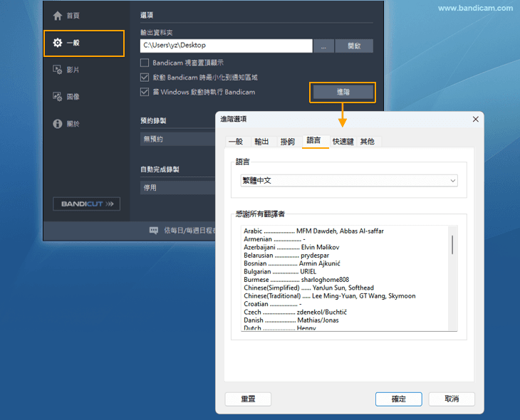Close the 進階選項 dialog
The height and width of the screenshot is (420, 520).
475,119
